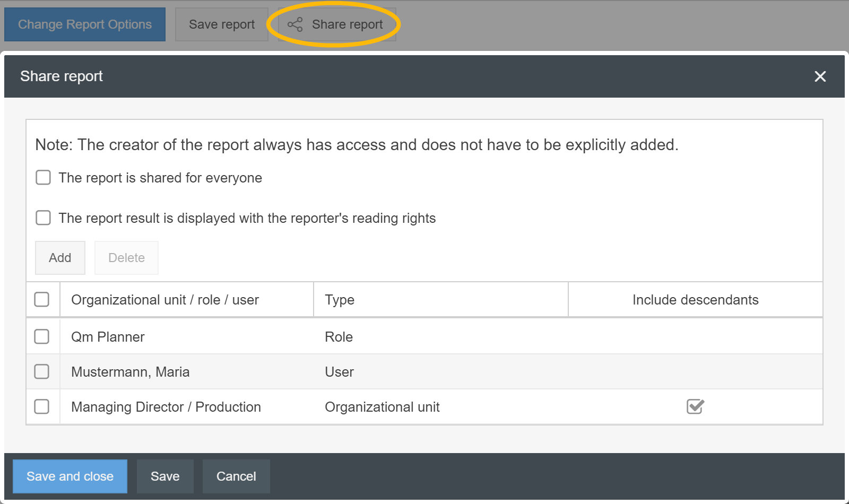Cancel the Share report dialog
The height and width of the screenshot is (504, 849).
(236, 476)
